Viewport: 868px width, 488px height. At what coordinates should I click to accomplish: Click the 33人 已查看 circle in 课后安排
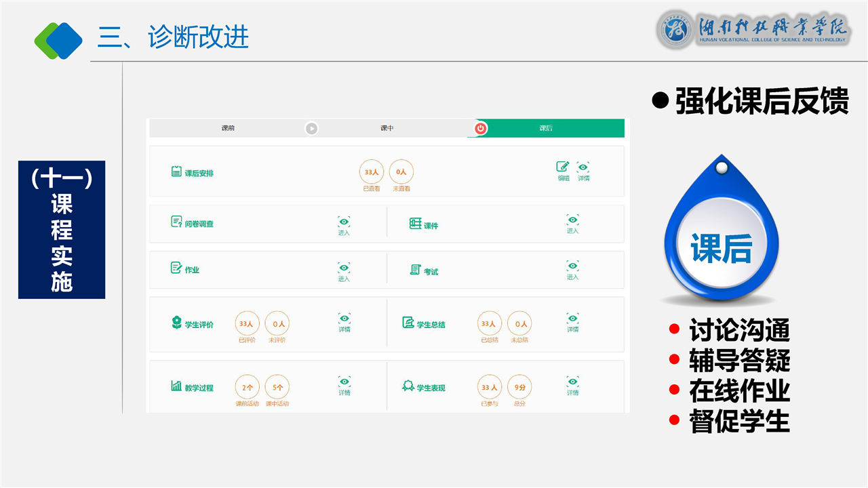coord(371,172)
